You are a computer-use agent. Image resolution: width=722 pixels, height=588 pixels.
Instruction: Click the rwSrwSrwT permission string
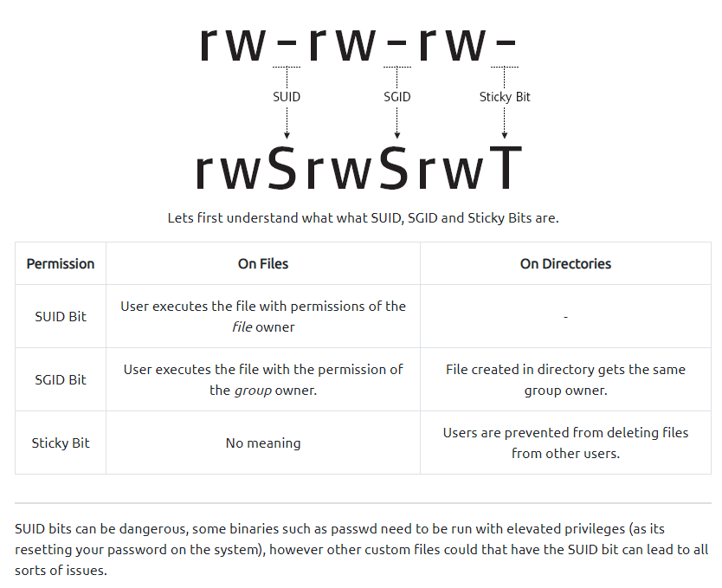click(x=358, y=169)
